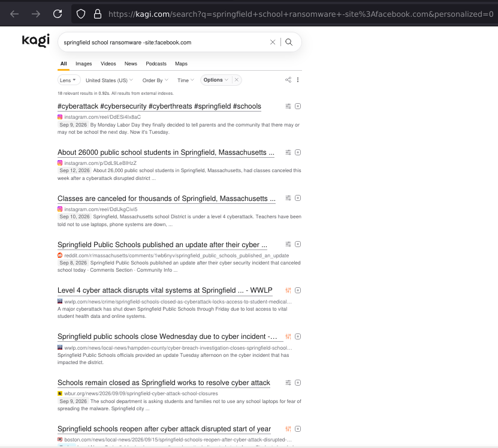The image size is (498, 448).
Task: Click plus box icon for 'Springfield public schools close Wednesday'
Action: 298,336
